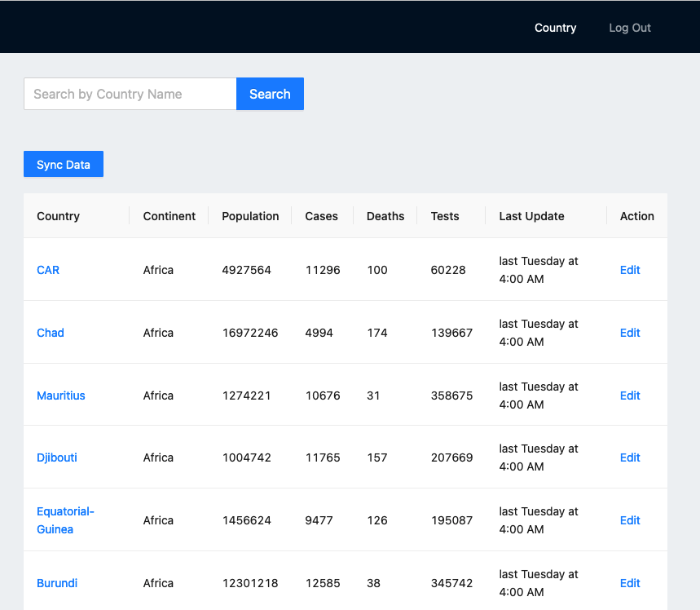
Task: Select tests value 358675
Action: pyautogui.click(x=451, y=396)
